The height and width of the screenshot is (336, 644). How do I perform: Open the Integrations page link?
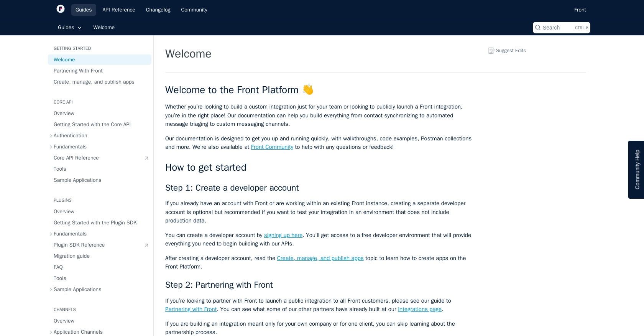[x=420, y=309]
